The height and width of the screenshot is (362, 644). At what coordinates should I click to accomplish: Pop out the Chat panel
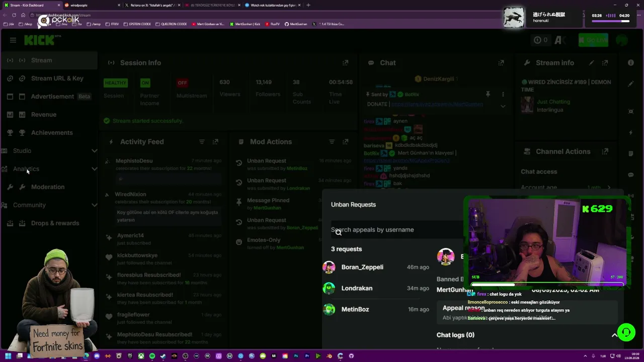click(501, 63)
